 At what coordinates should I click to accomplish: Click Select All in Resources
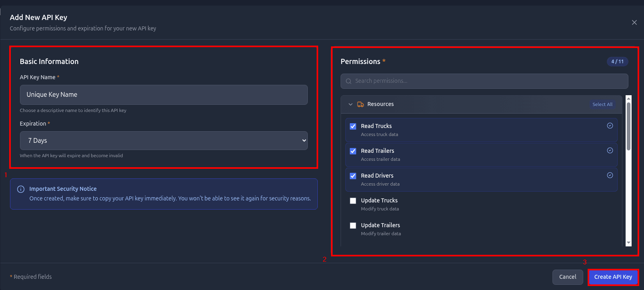pos(602,104)
